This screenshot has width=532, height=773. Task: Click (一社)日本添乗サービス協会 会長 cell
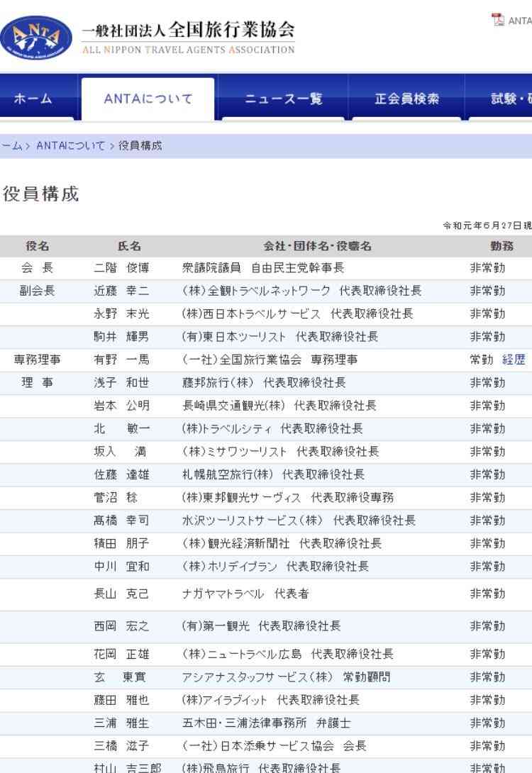point(274,746)
